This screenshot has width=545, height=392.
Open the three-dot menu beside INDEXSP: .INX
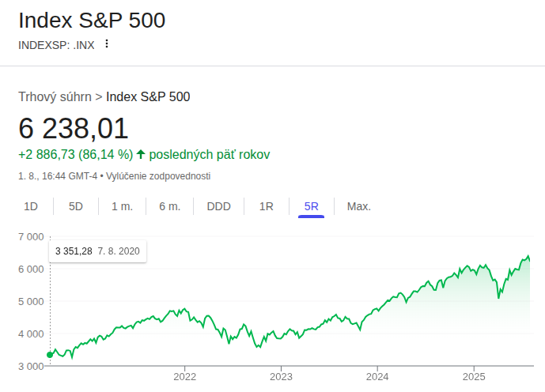[x=107, y=44]
